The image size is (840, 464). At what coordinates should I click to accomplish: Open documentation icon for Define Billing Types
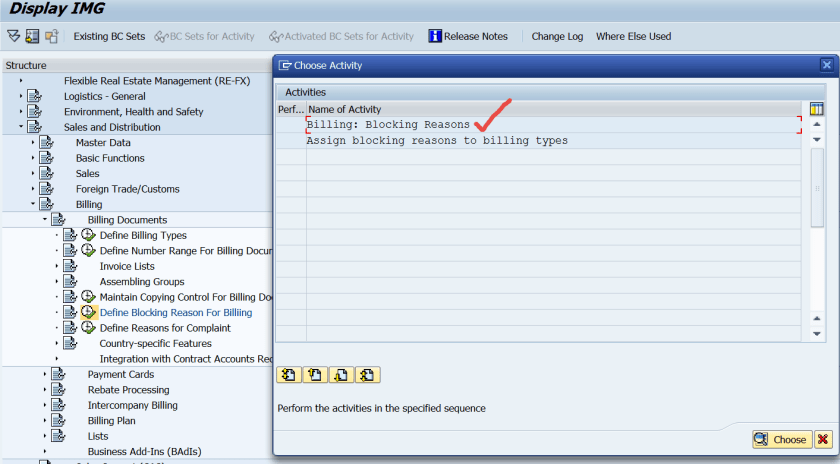coord(70,235)
